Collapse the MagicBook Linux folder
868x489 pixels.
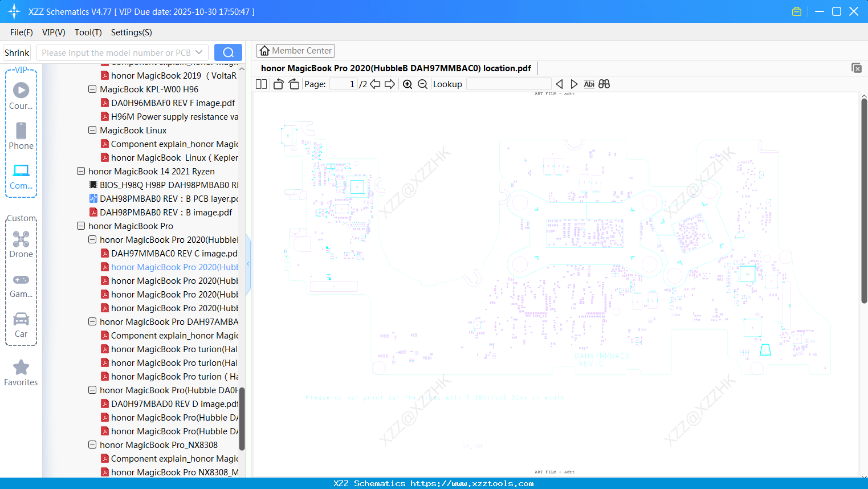click(x=92, y=130)
